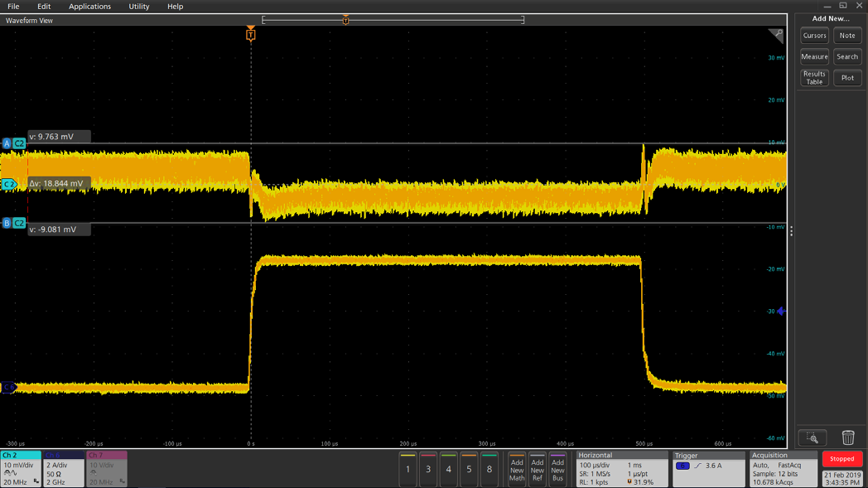Open the Utility menu

[x=139, y=7]
